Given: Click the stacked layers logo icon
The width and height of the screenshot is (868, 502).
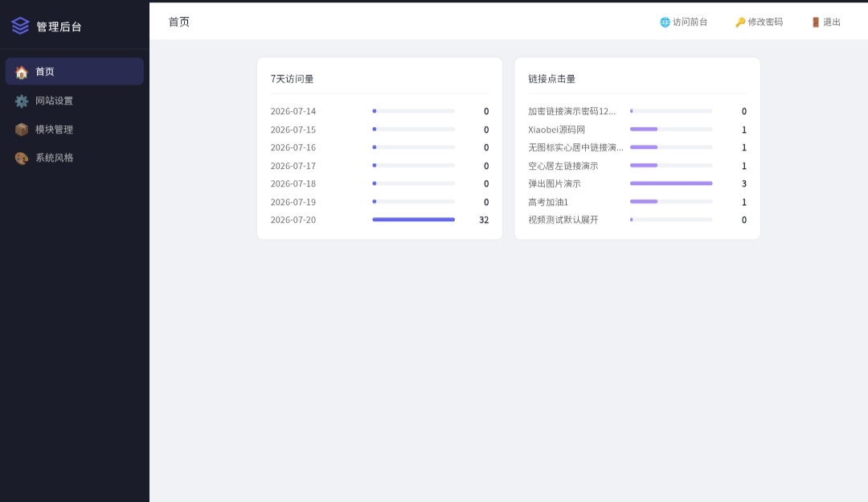Looking at the screenshot, I should click(20, 26).
